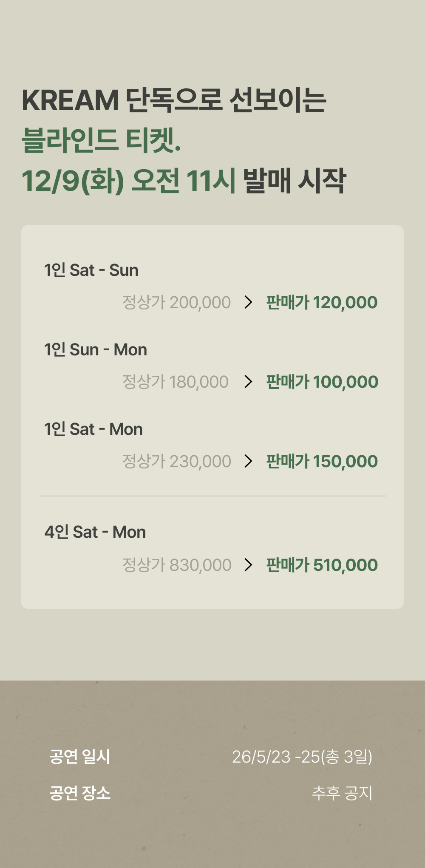Select the 1인 Sun - Mon ticket option
Image resolution: width=425 pixels, height=868 pixels.
click(96, 350)
